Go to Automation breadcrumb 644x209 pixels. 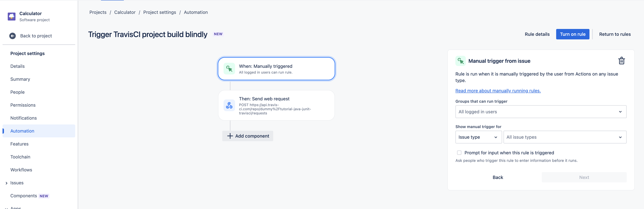[196, 12]
